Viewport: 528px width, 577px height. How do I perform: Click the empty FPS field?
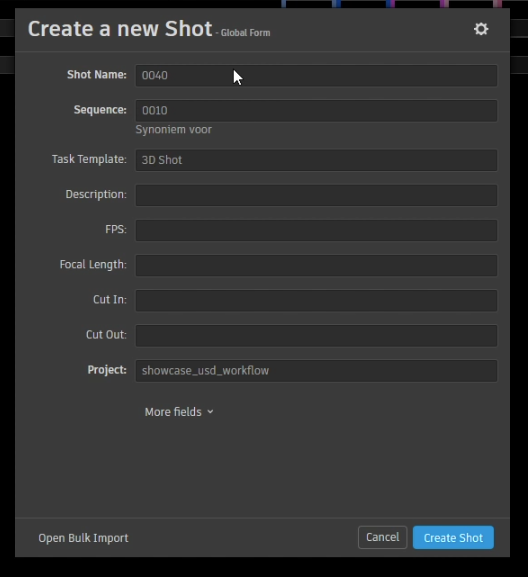316,230
